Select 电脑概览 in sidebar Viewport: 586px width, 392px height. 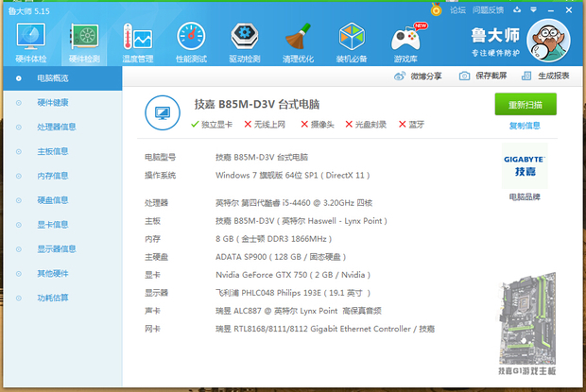(x=62, y=78)
